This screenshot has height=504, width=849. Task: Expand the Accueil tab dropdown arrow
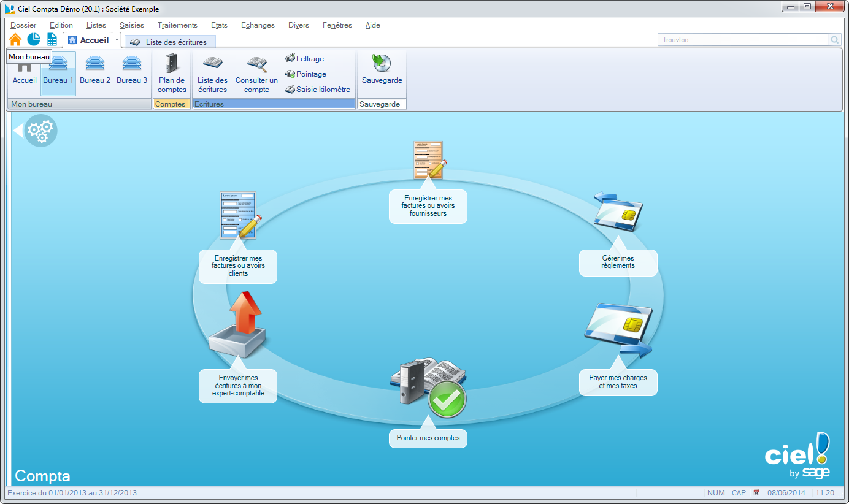pyautogui.click(x=117, y=40)
